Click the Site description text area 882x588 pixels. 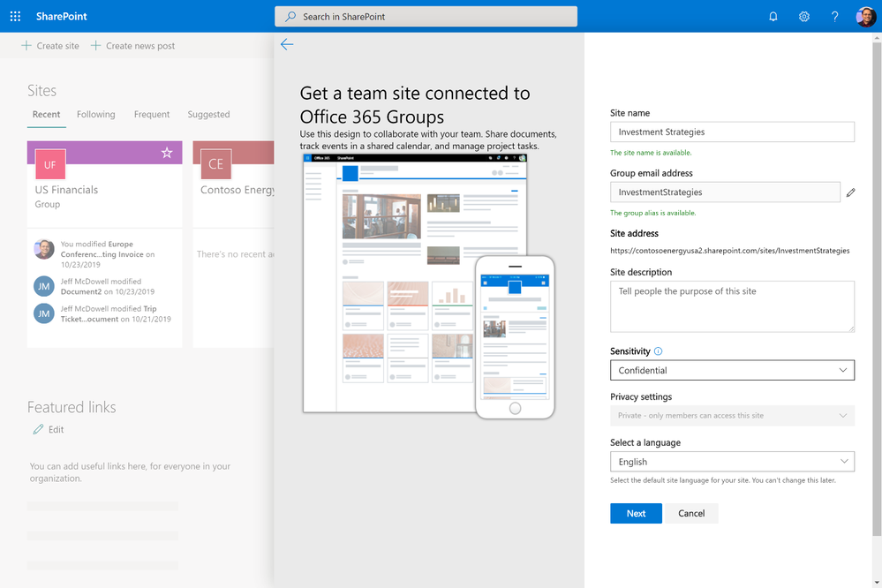(x=732, y=306)
